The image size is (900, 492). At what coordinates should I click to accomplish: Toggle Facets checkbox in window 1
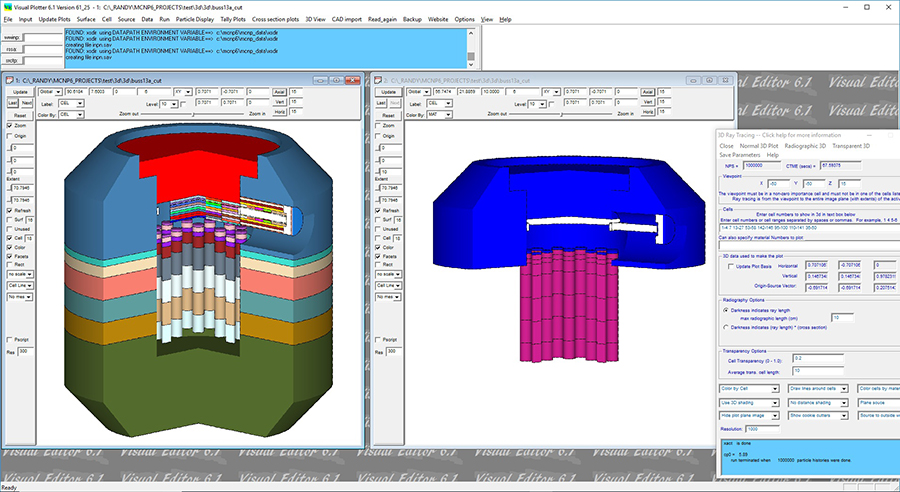pyautogui.click(x=9, y=257)
